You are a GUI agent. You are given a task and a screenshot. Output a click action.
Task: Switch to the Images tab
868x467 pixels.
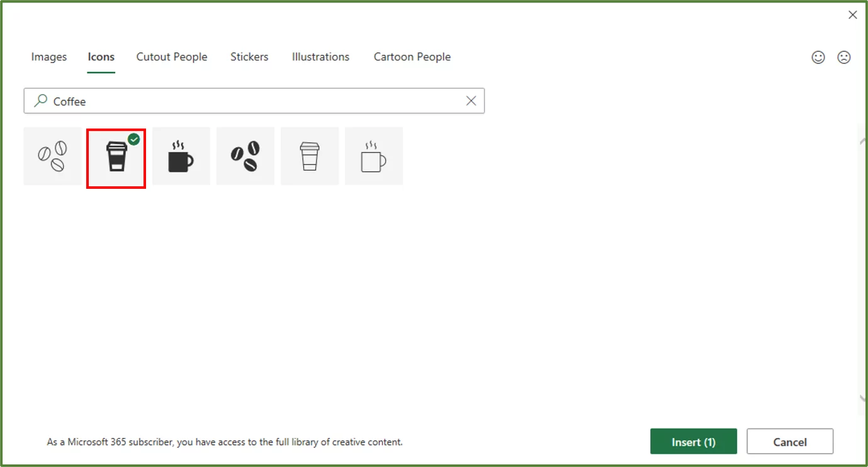pyautogui.click(x=48, y=57)
